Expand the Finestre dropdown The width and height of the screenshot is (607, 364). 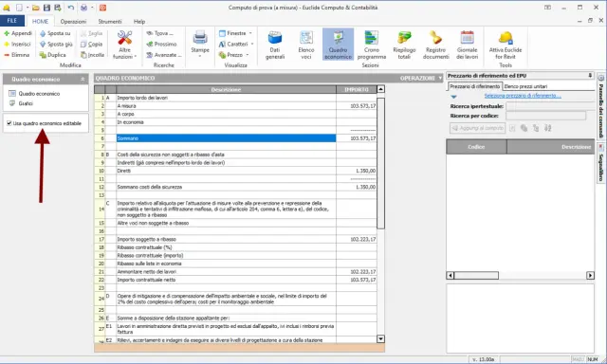[x=235, y=34]
